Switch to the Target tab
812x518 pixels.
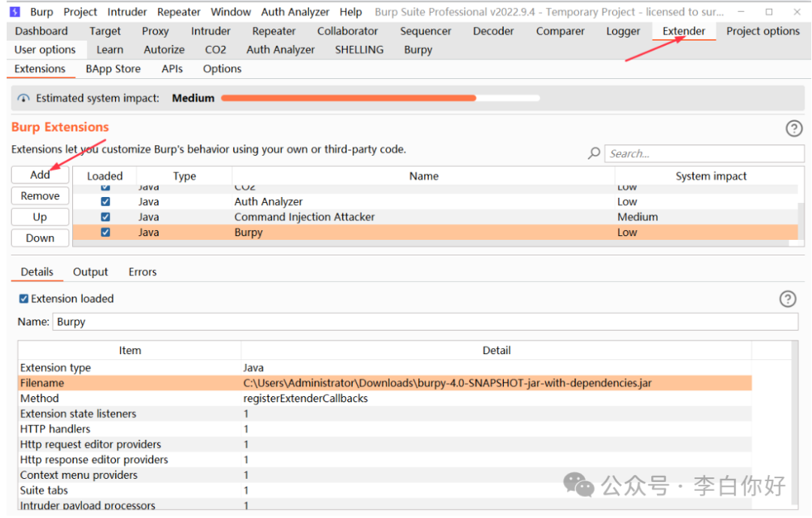[105, 31]
